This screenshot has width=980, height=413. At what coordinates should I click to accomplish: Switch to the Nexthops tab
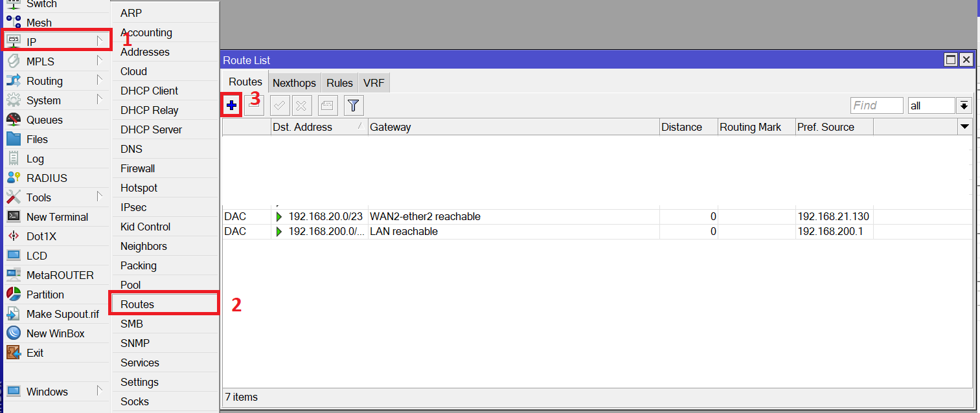(294, 82)
